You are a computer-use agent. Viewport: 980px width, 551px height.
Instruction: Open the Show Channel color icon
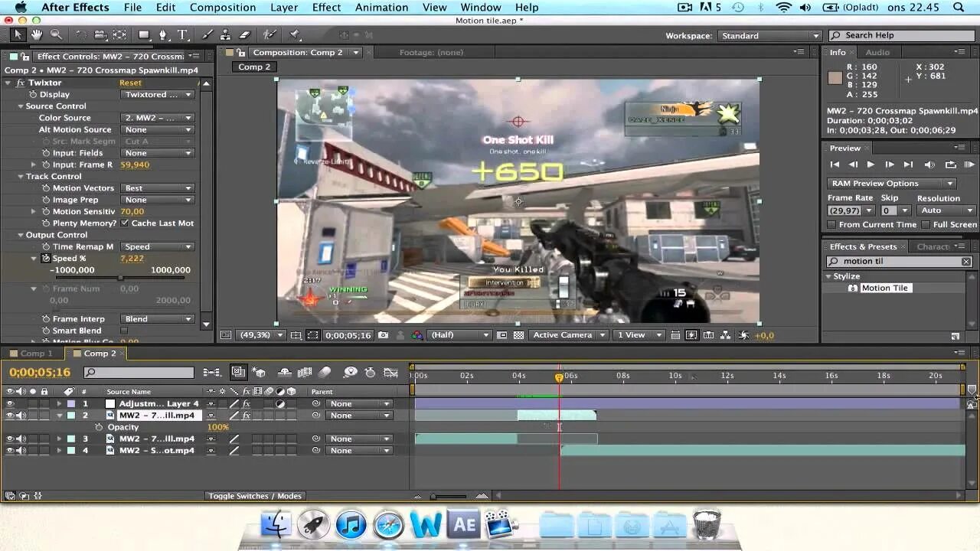coord(417,335)
